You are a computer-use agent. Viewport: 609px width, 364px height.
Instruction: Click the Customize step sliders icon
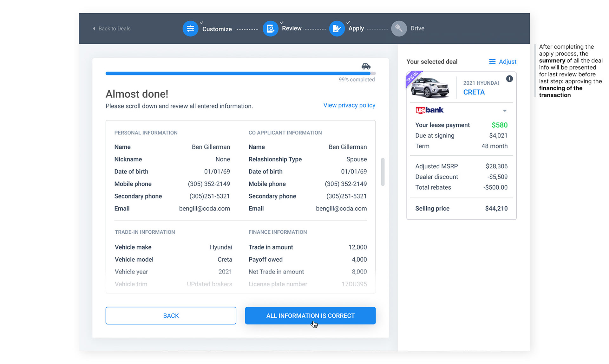[x=190, y=29]
